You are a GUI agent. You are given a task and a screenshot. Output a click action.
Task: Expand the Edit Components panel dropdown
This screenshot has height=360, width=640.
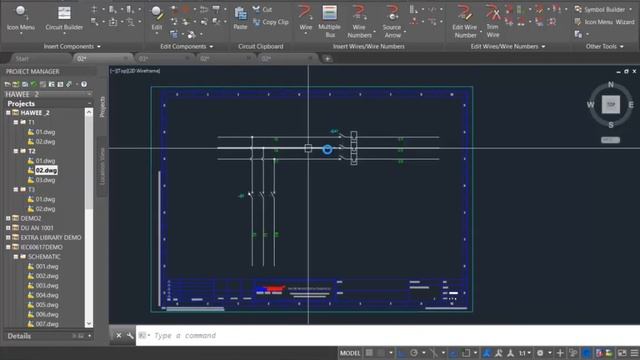coord(211,47)
